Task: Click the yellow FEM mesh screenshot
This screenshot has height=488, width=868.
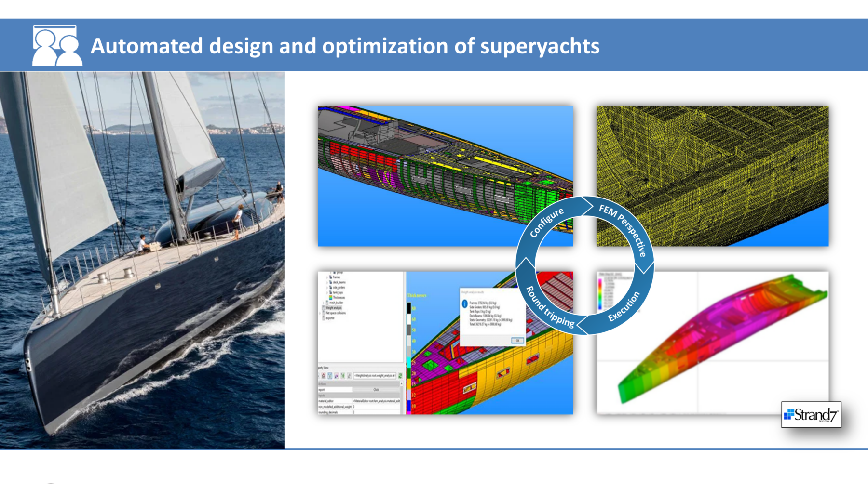Action: pyautogui.click(x=712, y=176)
